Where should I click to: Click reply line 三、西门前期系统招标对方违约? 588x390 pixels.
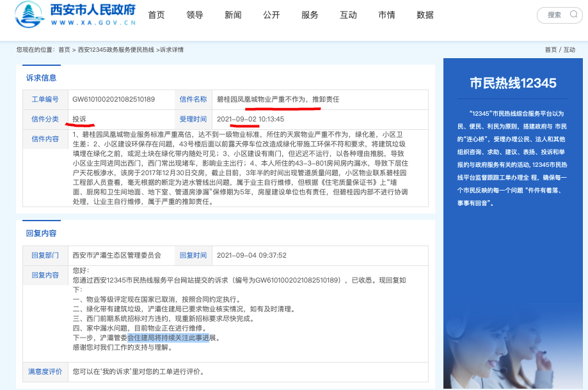point(164,319)
